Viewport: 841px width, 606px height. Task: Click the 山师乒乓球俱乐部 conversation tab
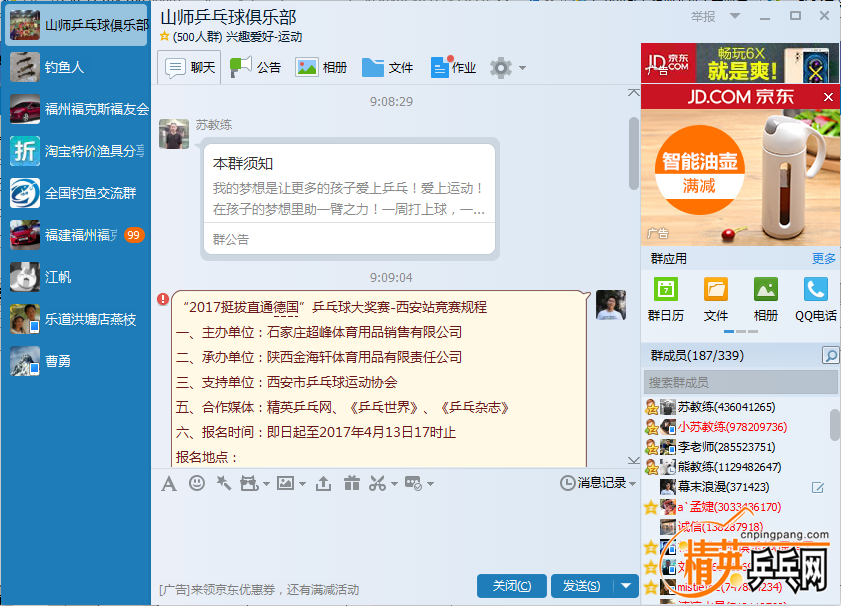(76, 25)
